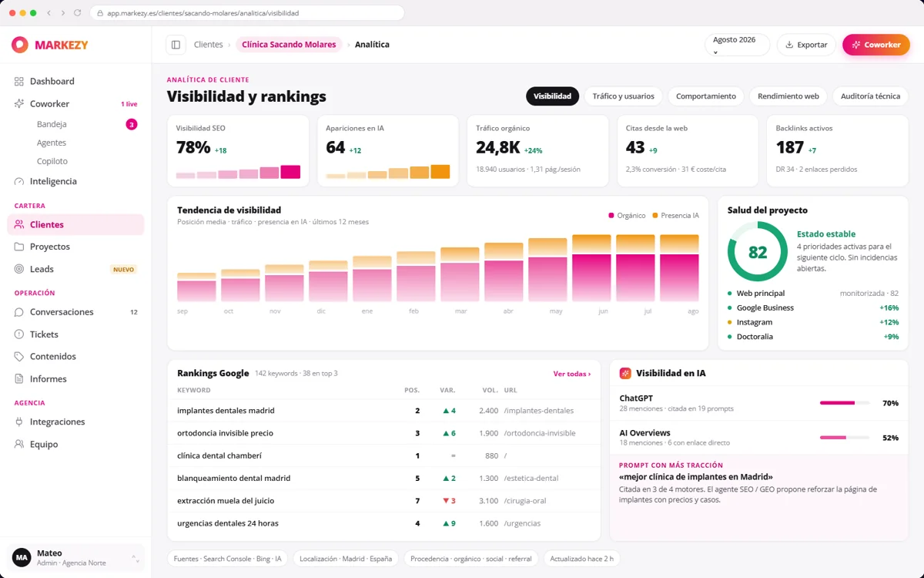Click the Google Business health row
Image resolution: width=924 pixels, height=578 pixels.
[x=813, y=307]
